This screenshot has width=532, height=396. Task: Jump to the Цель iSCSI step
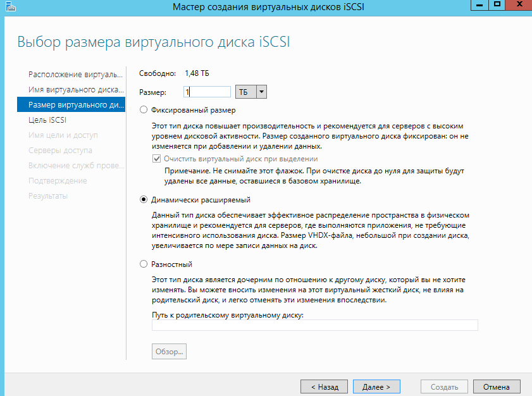(x=47, y=120)
